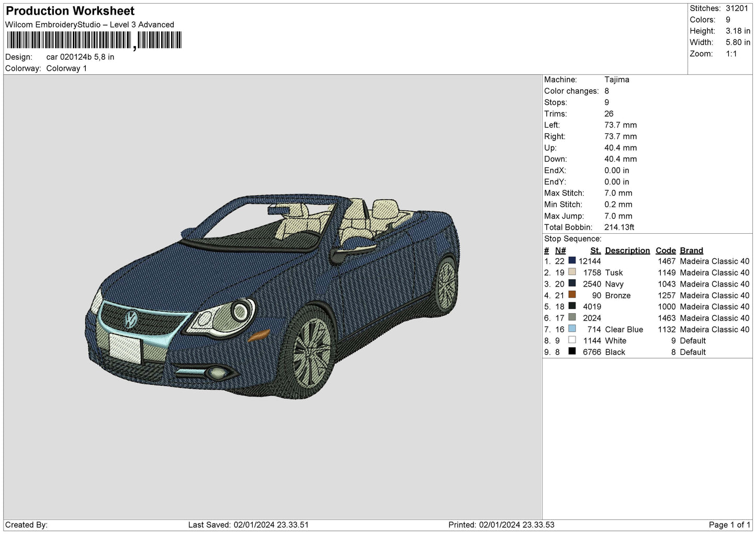Click the Brand column header
The height and width of the screenshot is (534, 756).
[692, 251]
